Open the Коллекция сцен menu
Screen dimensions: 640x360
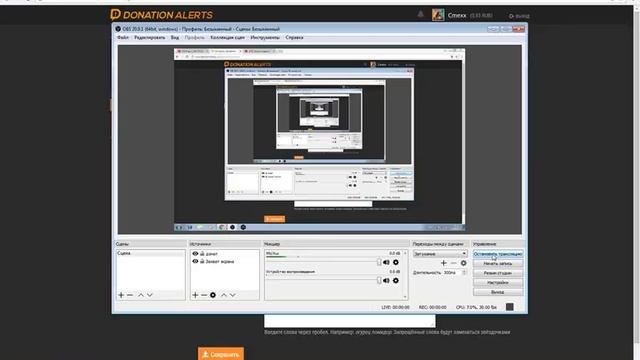click(x=228, y=38)
